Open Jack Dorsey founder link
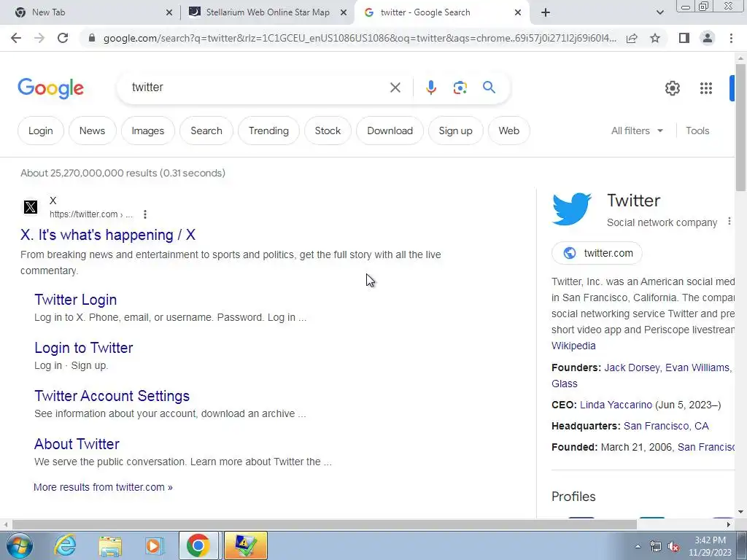Image resolution: width=747 pixels, height=560 pixels. [x=632, y=367]
